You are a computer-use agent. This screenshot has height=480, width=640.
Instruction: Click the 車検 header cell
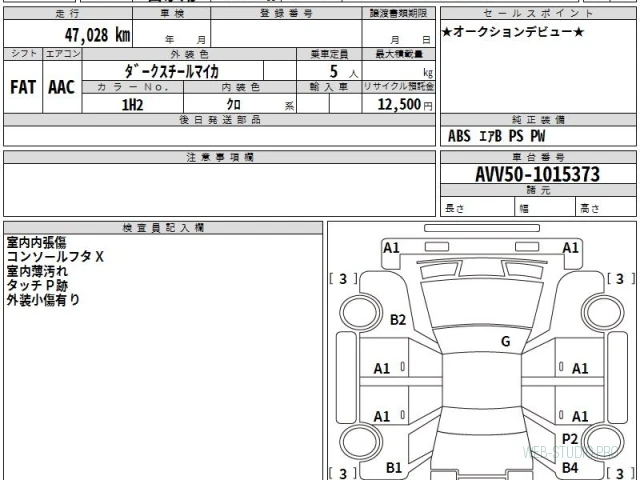point(172,13)
